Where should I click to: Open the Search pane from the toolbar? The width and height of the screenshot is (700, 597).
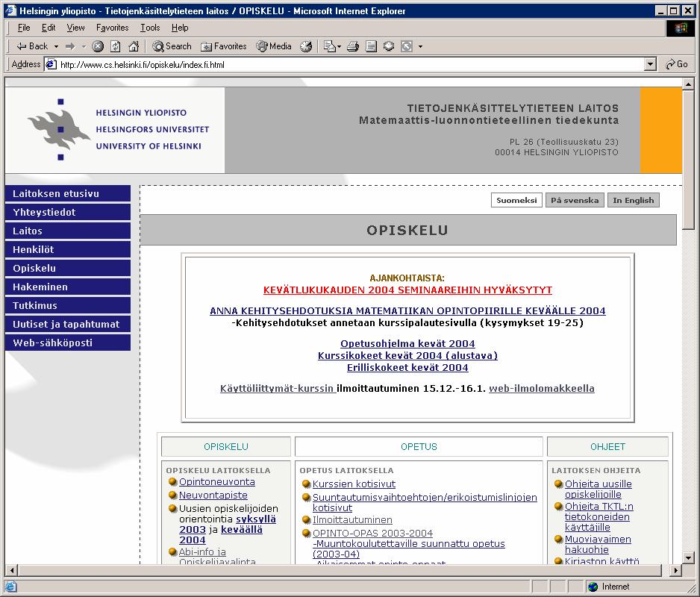(172, 46)
